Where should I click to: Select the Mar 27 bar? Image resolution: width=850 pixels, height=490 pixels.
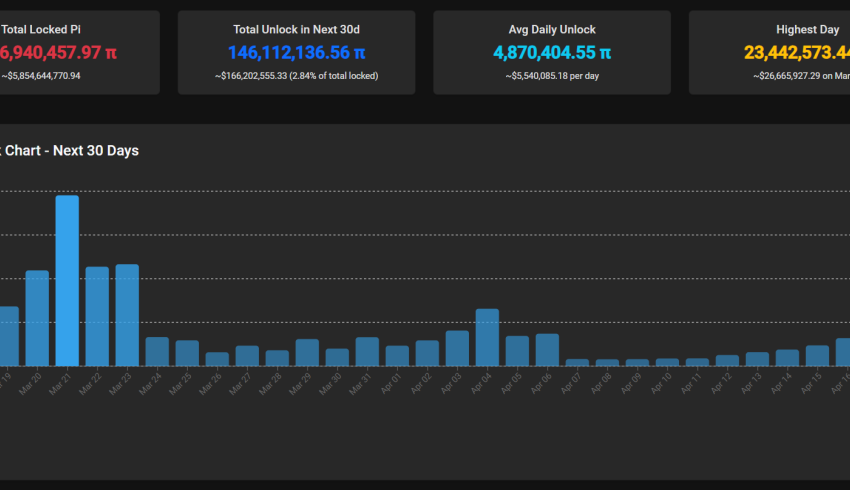(247, 356)
